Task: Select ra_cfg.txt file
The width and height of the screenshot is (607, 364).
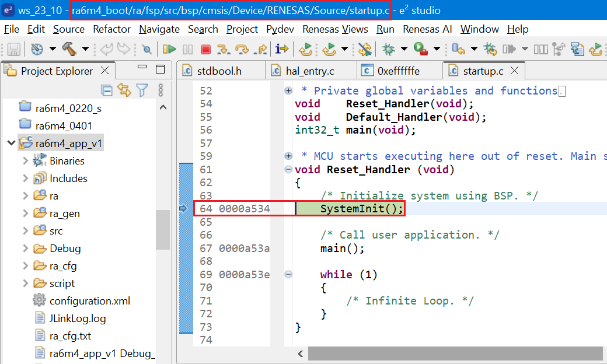Action: (x=70, y=336)
